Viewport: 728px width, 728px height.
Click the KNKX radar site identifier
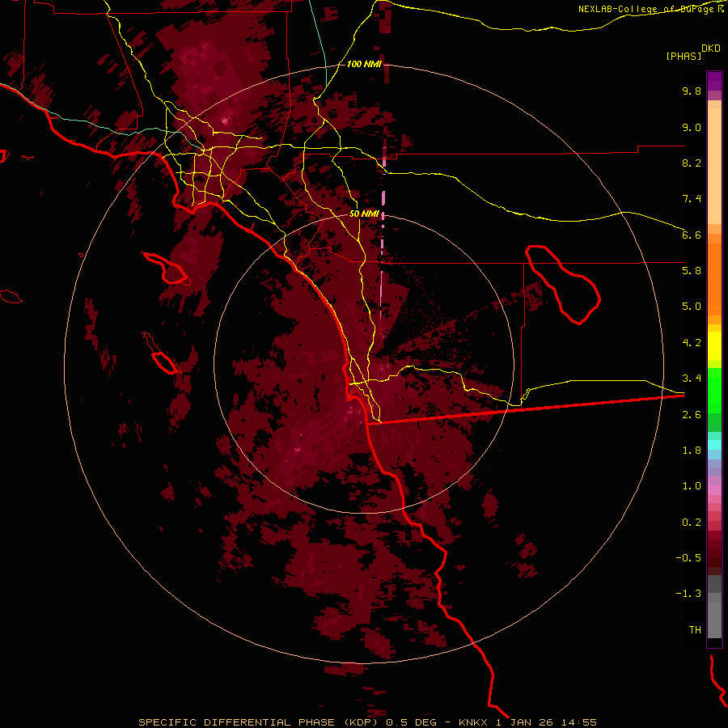[472, 722]
